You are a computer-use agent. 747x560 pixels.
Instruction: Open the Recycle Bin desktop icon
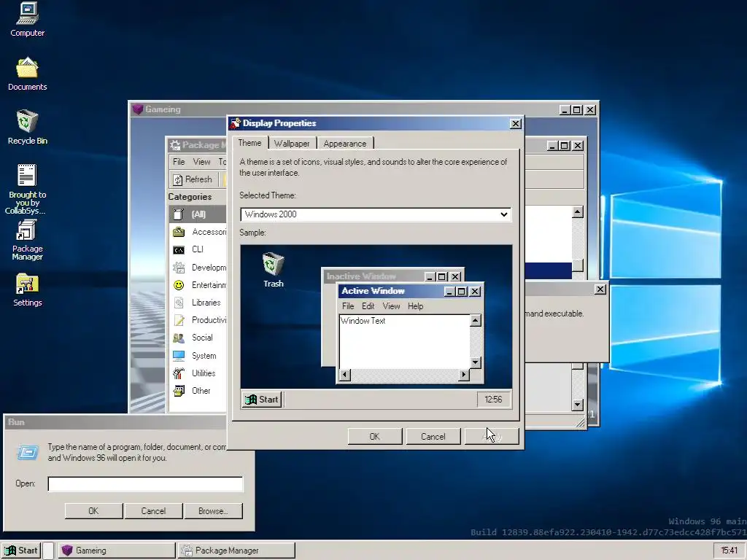tap(27, 121)
